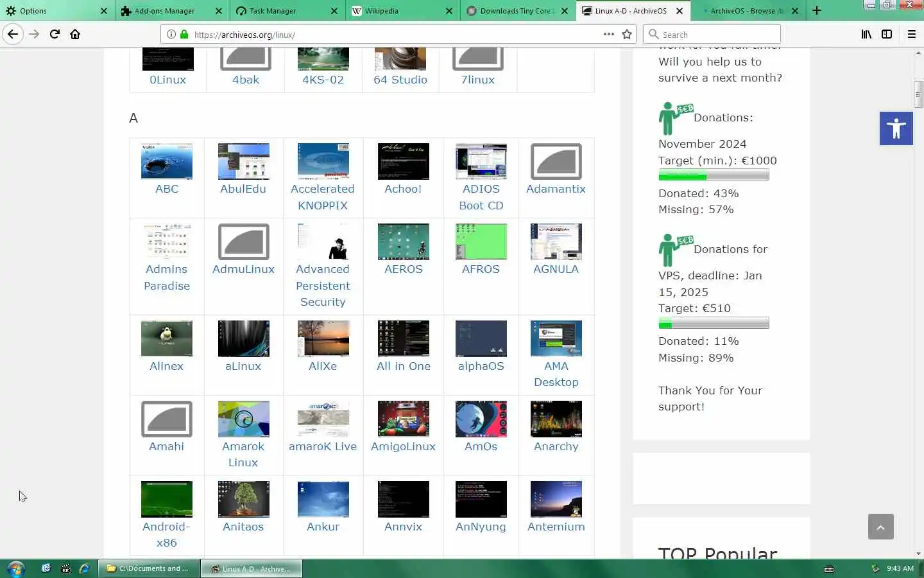Close the Task Manager tab

pyautogui.click(x=334, y=11)
